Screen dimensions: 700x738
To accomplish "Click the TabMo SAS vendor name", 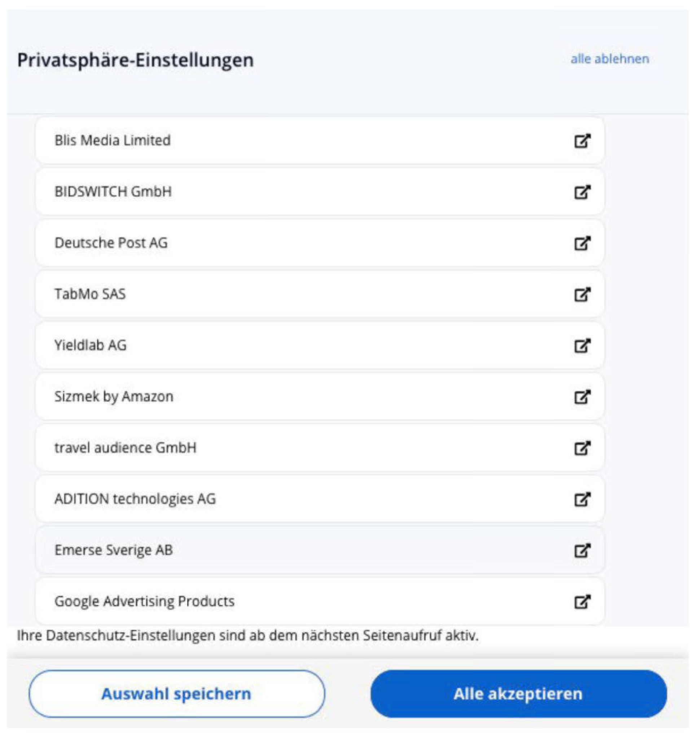I will [x=90, y=294].
